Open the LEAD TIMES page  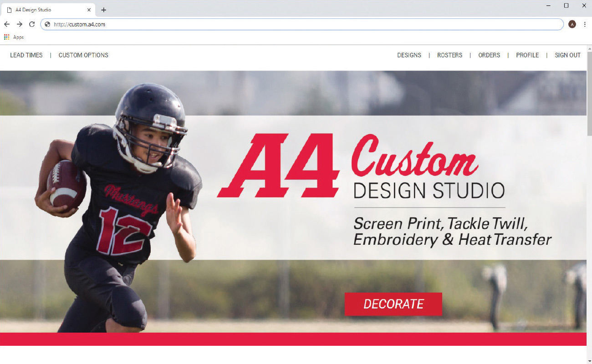click(26, 55)
